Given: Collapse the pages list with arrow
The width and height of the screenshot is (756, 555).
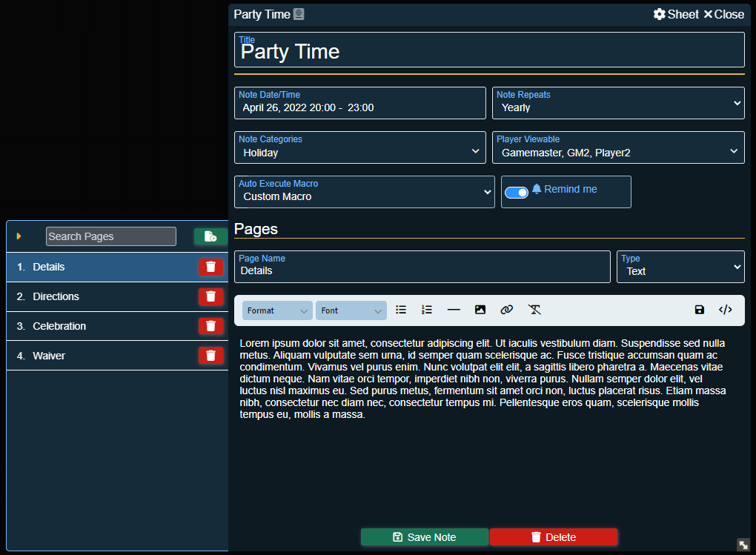Looking at the screenshot, I should click(x=19, y=236).
